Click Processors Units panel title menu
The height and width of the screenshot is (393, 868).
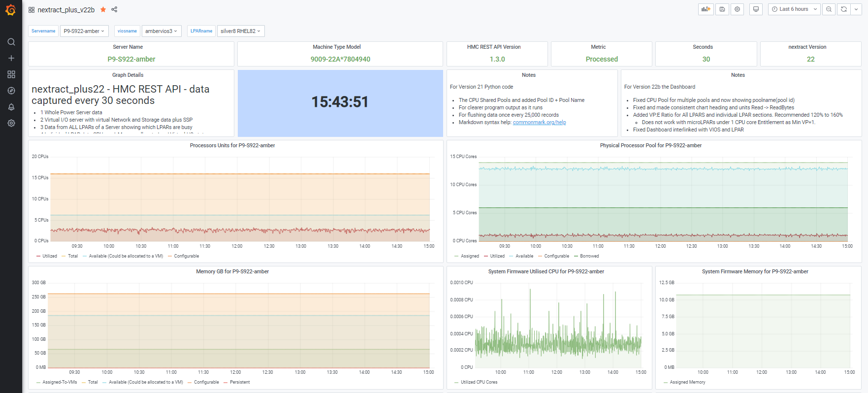pyautogui.click(x=232, y=145)
